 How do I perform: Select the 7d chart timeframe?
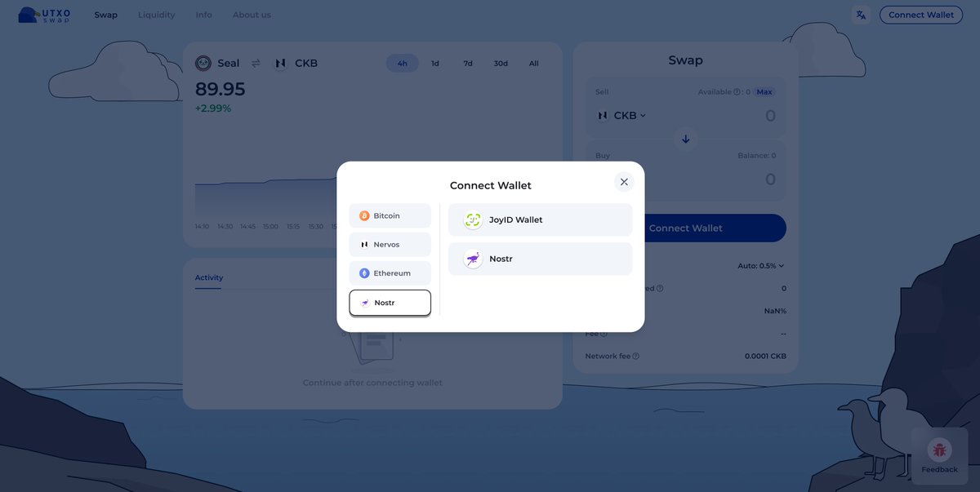click(x=468, y=63)
